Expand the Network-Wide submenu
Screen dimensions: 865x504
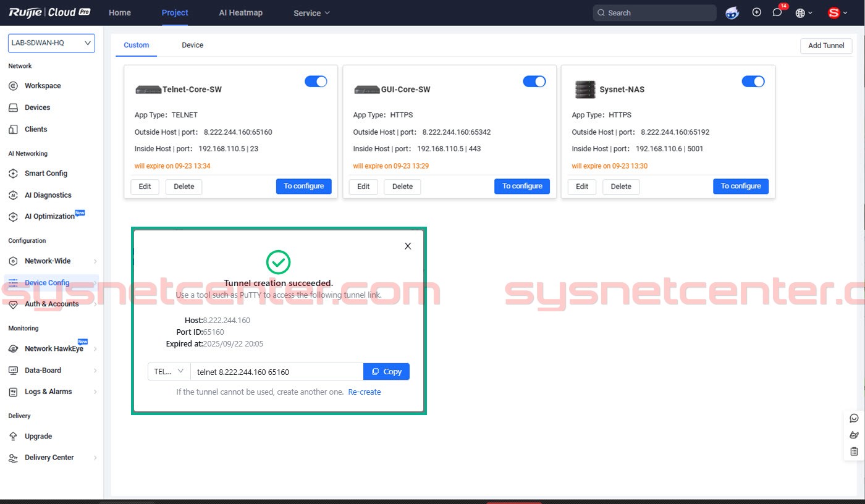point(95,261)
